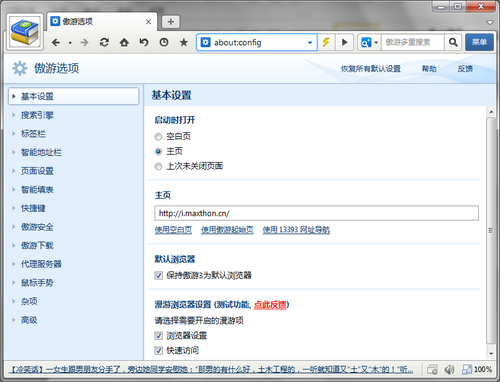This screenshot has height=382, width=500.
Task: Select 上次未关闭页面 radio button
Action: (x=158, y=166)
